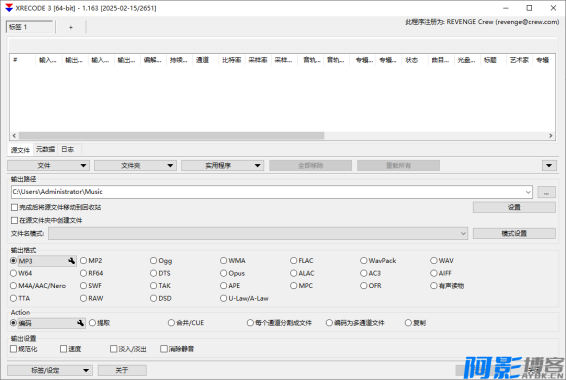The height and width of the screenshot is (380, 566).
Task: Select the FLAC output format
Action: pyautogui.click(x=302, y=261)
